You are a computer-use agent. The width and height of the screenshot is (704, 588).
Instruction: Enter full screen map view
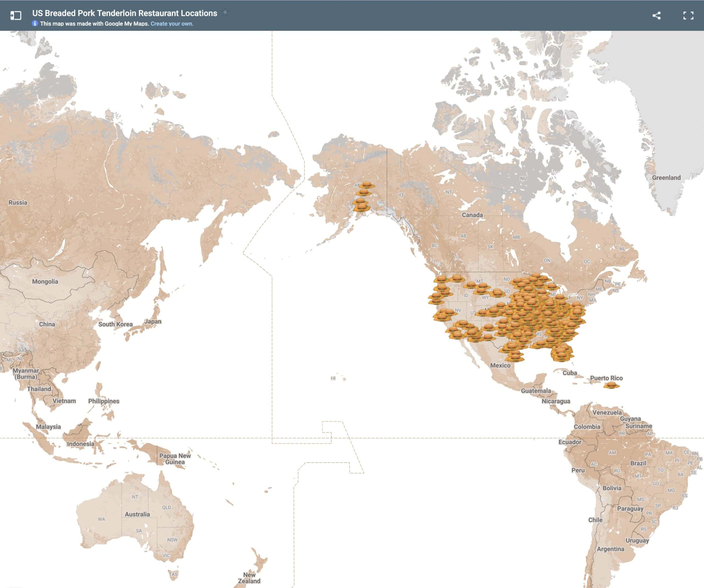click(x=688, y=15)
